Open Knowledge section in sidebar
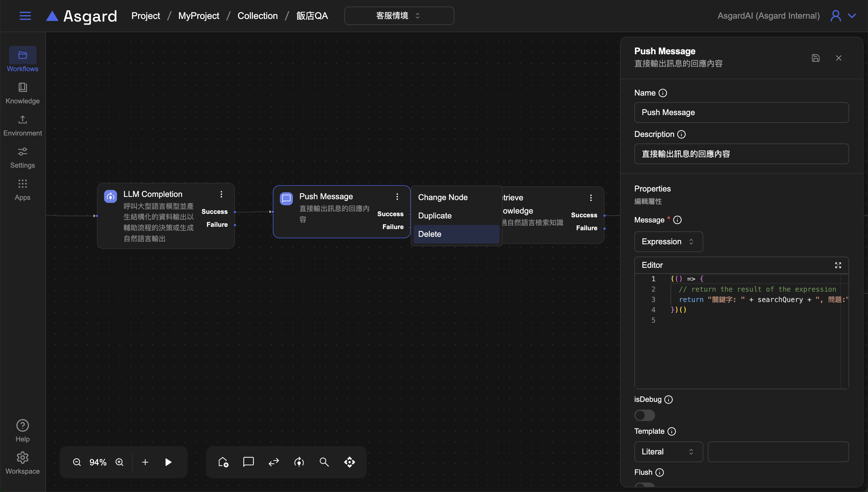 tap(23, 93)
